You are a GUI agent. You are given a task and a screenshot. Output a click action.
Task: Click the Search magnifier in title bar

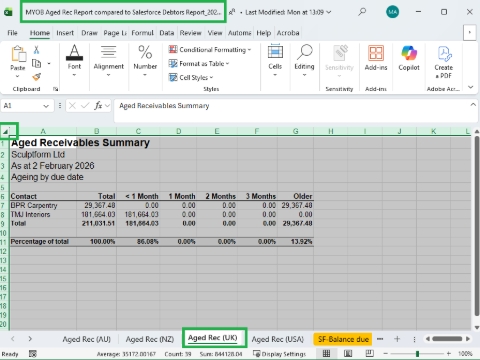362,12
